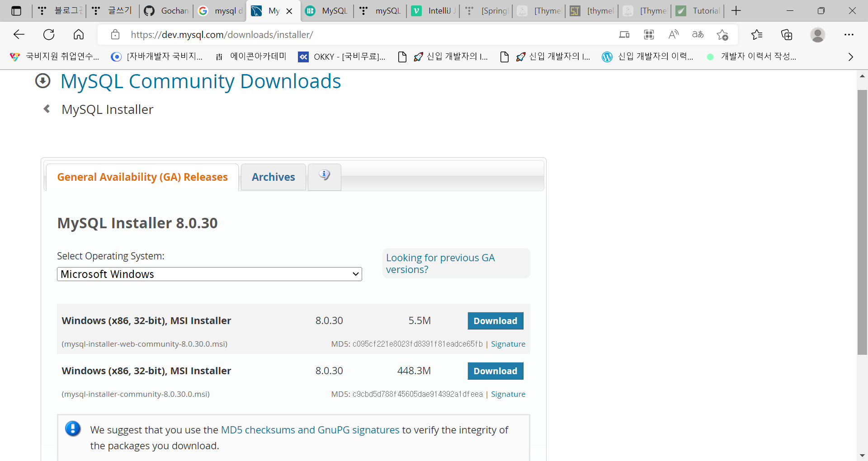Open the user profile icon
868x461 pixels.
(x=817, y=34)
